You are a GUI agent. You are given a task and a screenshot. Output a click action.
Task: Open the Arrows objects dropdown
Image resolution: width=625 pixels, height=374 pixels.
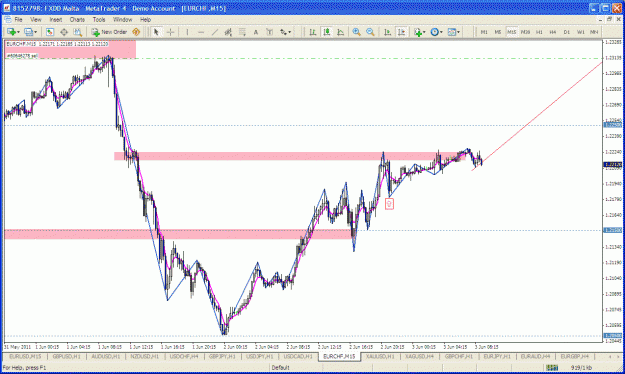(x=285, y=32)
